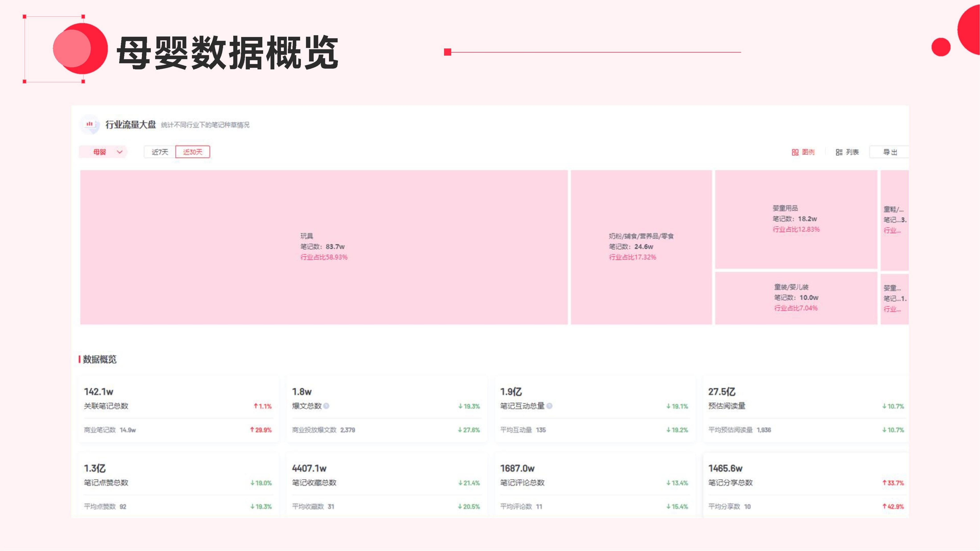
Task: Select the 近30天 time range tab
Action: [x=192, y=152]
